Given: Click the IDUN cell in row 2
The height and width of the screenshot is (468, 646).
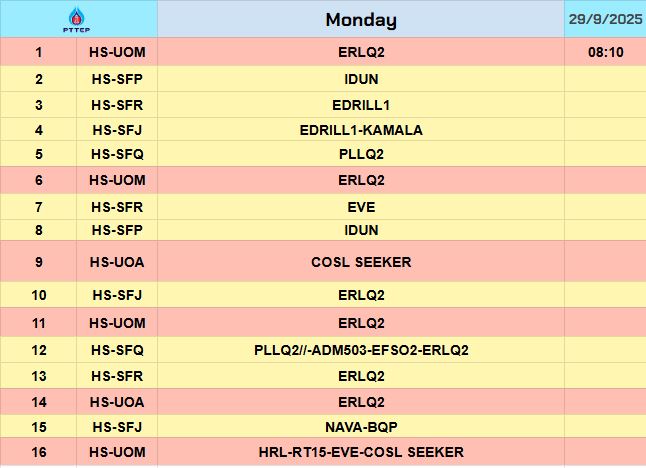Looking at the screenshot, I should coord(361,78).
